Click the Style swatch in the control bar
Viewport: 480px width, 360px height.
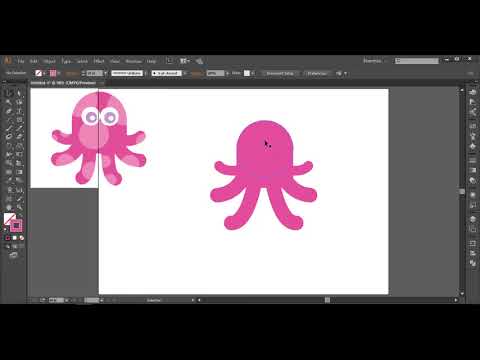click(247, 73)
